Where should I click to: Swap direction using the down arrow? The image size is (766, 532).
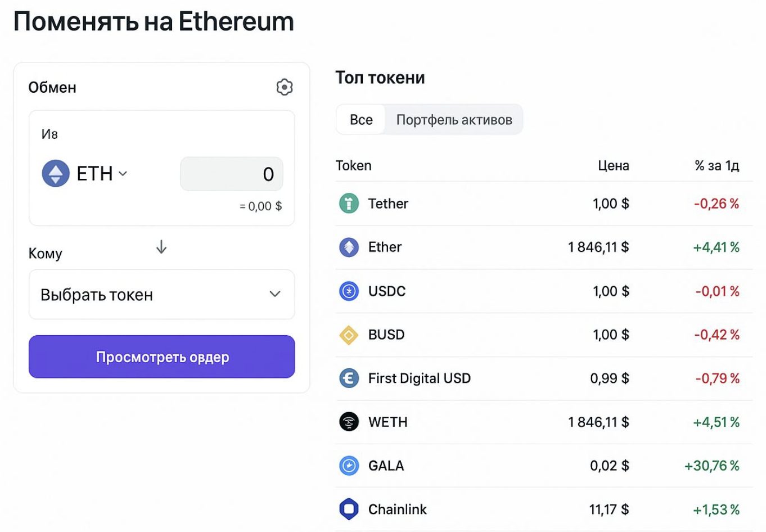coord(161,247)
